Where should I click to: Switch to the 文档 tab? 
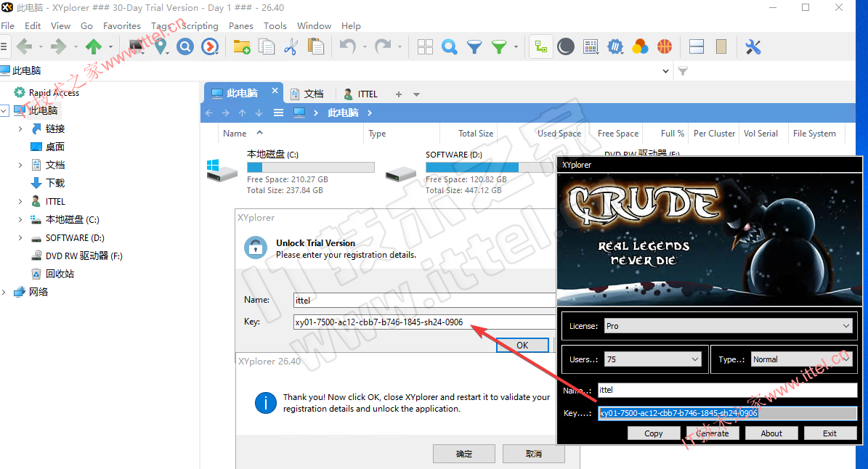(309, 94)
